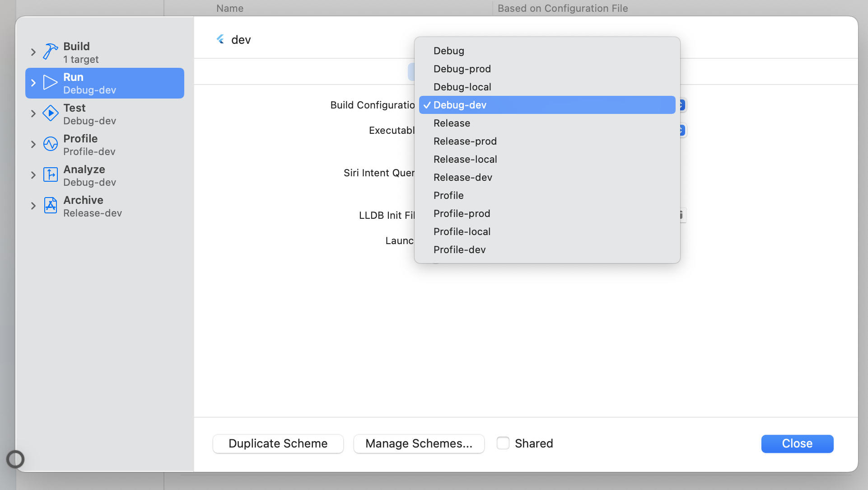The image size is (868, 490).
Task: Click the Build hammer icon
Action: tap(50, 52)
